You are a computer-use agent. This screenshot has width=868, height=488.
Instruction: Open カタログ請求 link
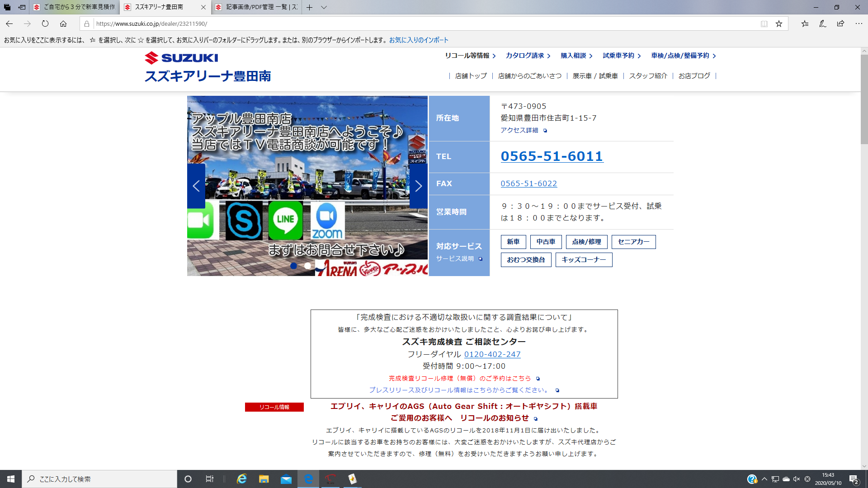[528, 56]
